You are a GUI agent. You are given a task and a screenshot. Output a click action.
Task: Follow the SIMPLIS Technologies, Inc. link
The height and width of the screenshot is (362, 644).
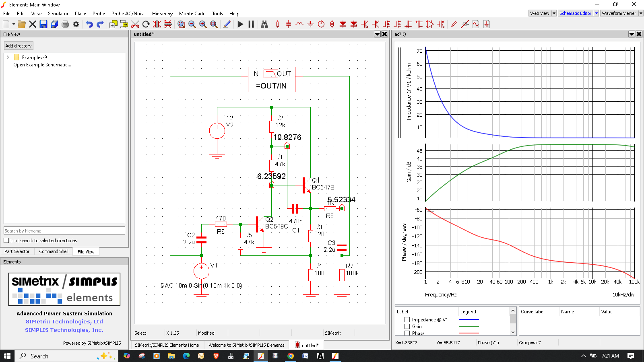coord(64,330)
